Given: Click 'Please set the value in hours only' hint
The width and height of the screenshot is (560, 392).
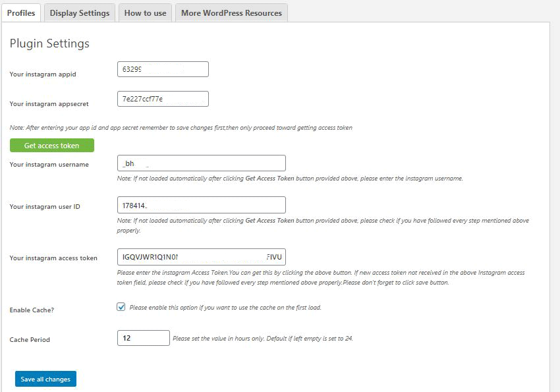Looking at the screenshot, I should pyautogui.click(x=263, y=339).
